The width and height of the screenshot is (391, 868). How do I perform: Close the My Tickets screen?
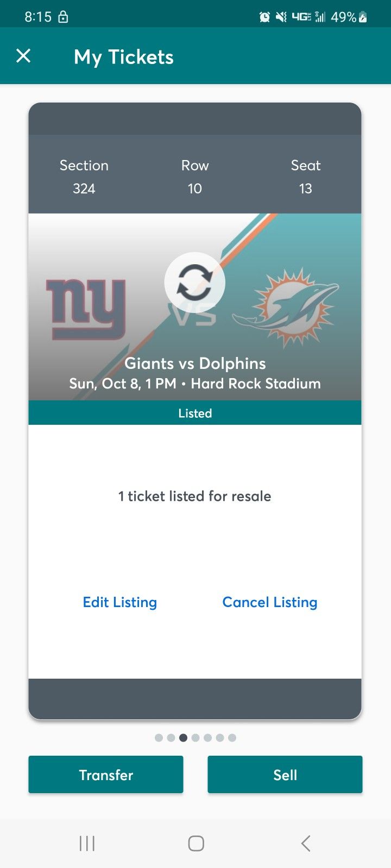(x=23, y=56)
